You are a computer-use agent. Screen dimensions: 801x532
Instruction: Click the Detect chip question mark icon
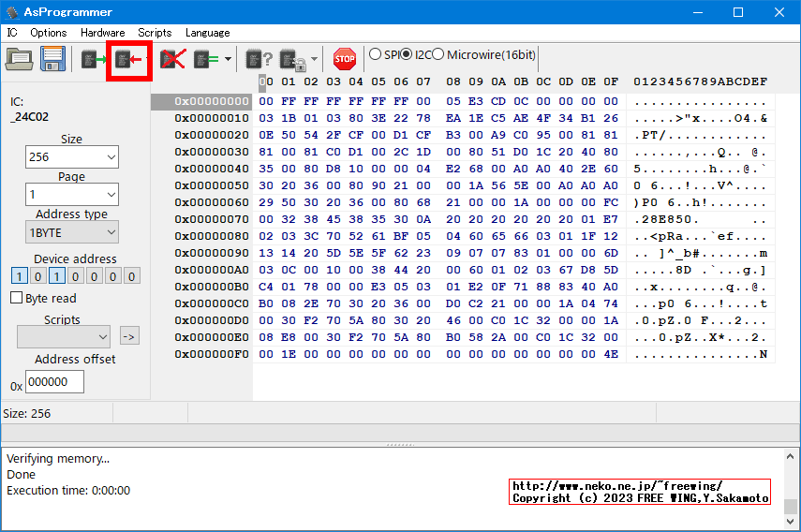point(259,60)
